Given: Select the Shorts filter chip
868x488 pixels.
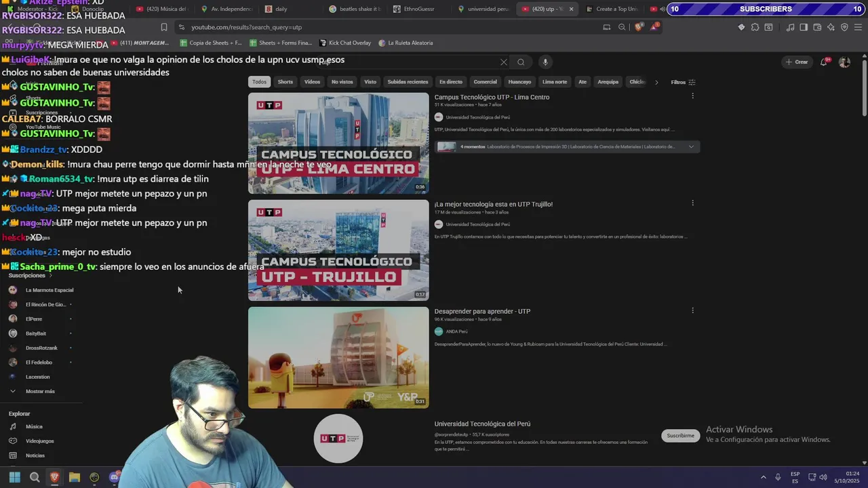Looking at the screenshot, I should 285,82.
